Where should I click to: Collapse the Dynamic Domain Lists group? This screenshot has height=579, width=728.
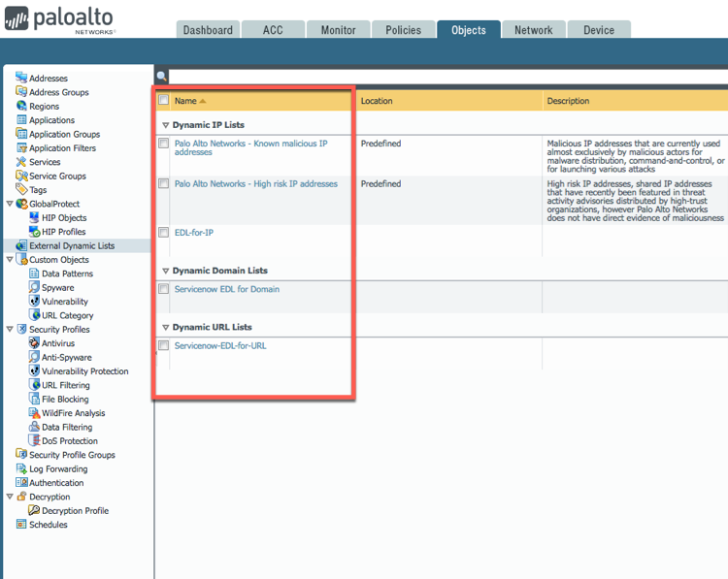(165, 271)
